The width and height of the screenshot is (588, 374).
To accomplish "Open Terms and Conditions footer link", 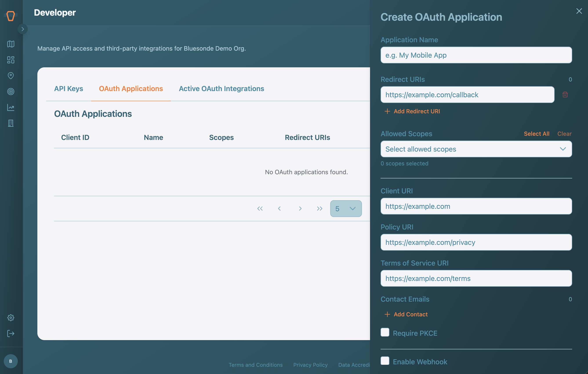I will click(255, 365).
